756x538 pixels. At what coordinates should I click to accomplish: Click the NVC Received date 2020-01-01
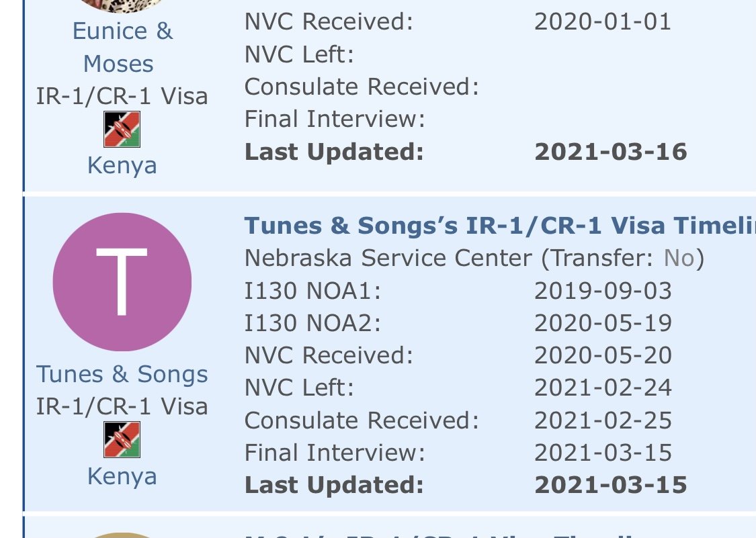[x=603, y=21]
